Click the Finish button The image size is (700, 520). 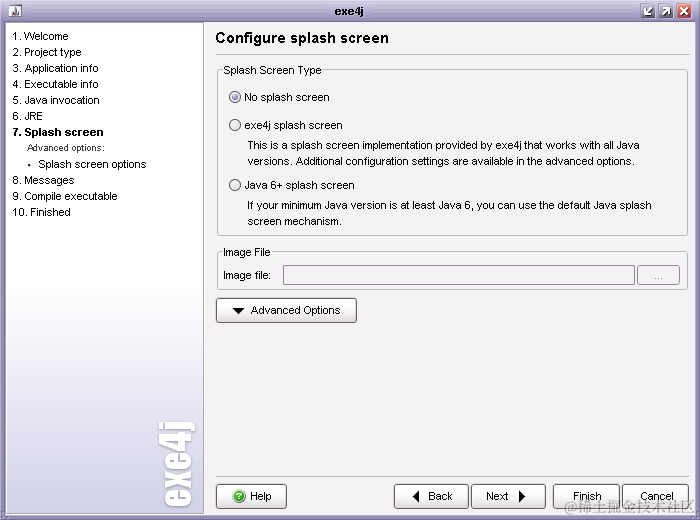click(587, 496)
